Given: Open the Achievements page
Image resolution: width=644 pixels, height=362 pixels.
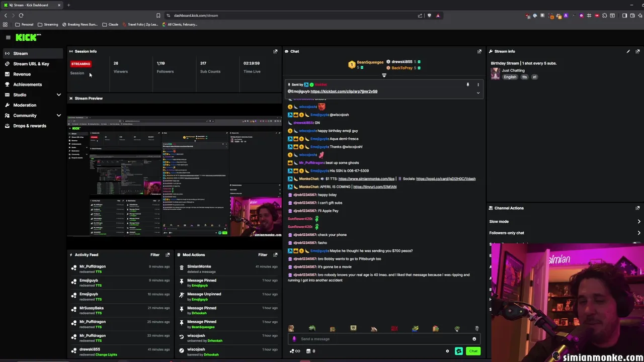Looking at the screenshot, I should (x=33, y=84).
